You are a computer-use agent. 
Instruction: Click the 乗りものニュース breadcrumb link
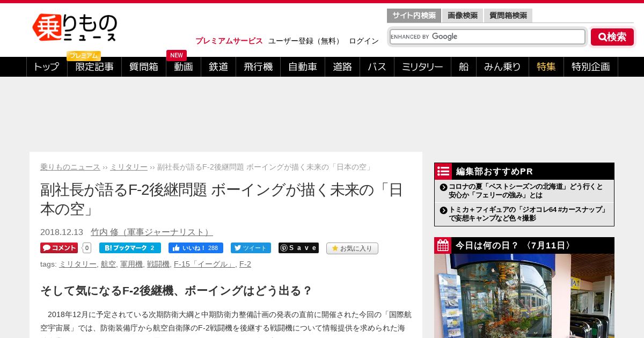coord(70,167)
